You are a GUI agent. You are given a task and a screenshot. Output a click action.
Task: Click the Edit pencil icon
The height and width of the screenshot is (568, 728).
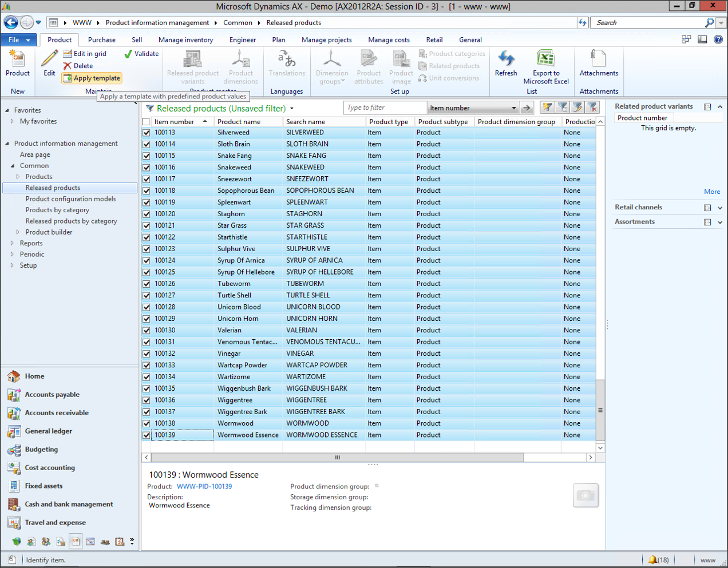click(49, 59)
